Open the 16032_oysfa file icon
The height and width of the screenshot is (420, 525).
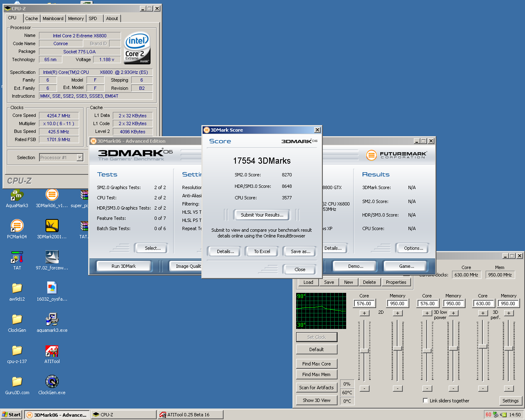click(52, 292)
